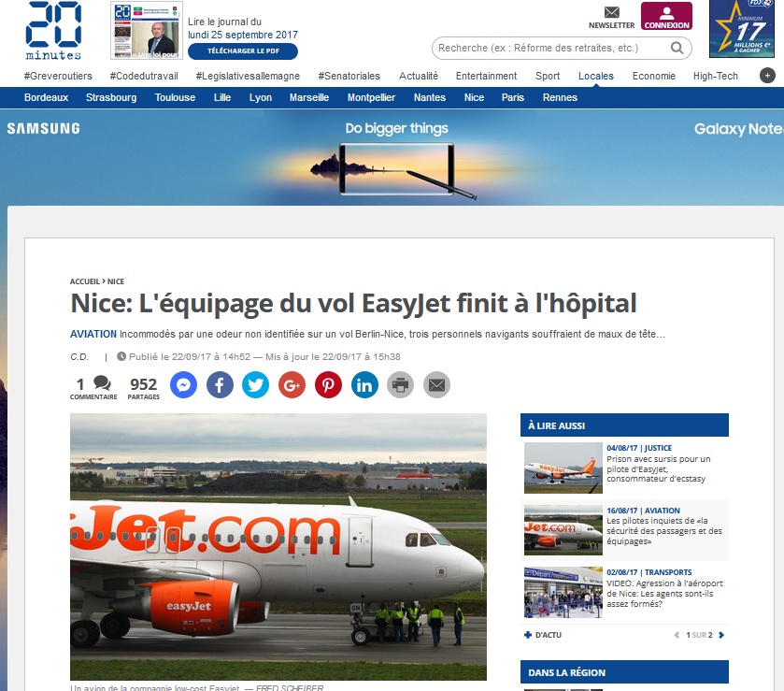Send article by email envelope icon

[x=437, y=385]
